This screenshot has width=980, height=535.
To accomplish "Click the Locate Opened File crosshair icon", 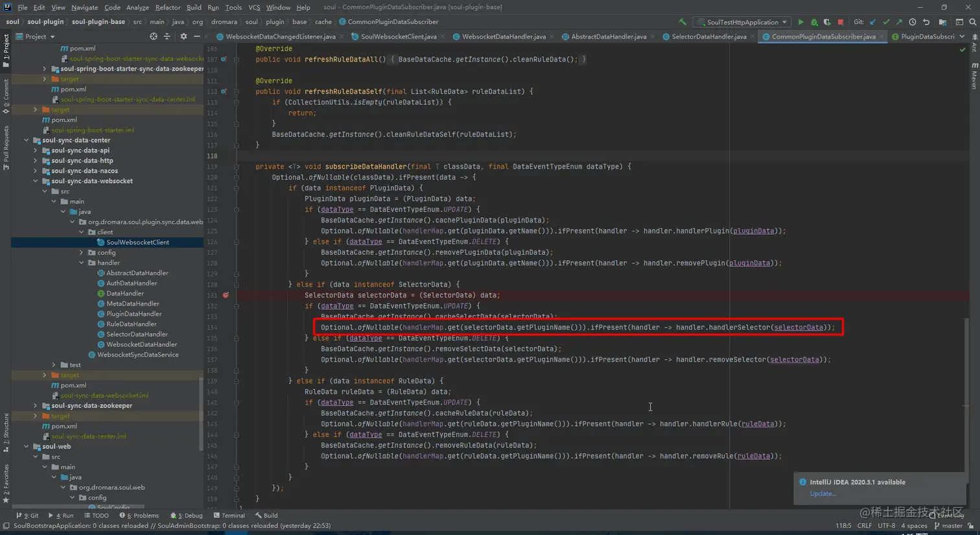I will (154, 37).
